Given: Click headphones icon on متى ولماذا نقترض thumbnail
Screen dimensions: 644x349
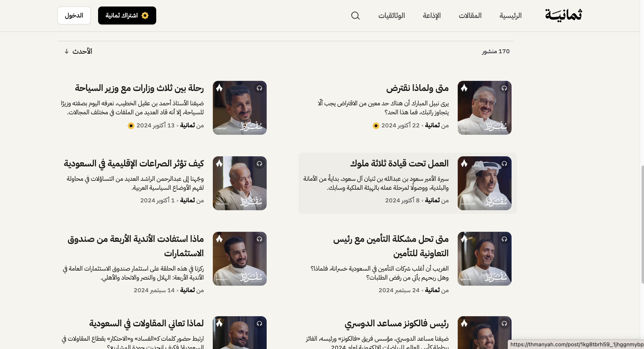Looking at the screenshot, I should tap(504, 88).
